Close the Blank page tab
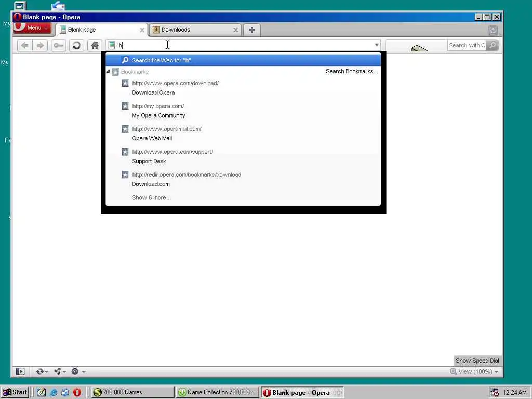This screenshot has width=532, height=399. point(142,30)
